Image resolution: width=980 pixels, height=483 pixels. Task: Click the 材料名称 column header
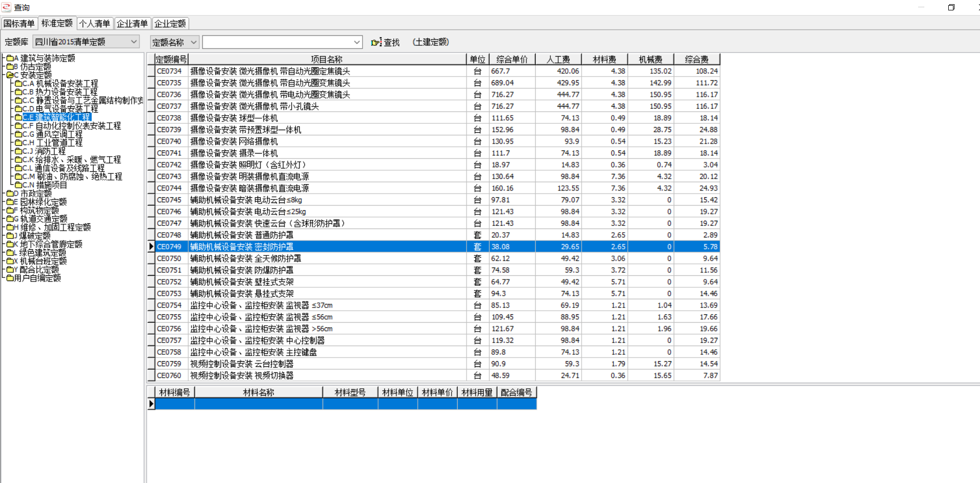tap(259, 392)
